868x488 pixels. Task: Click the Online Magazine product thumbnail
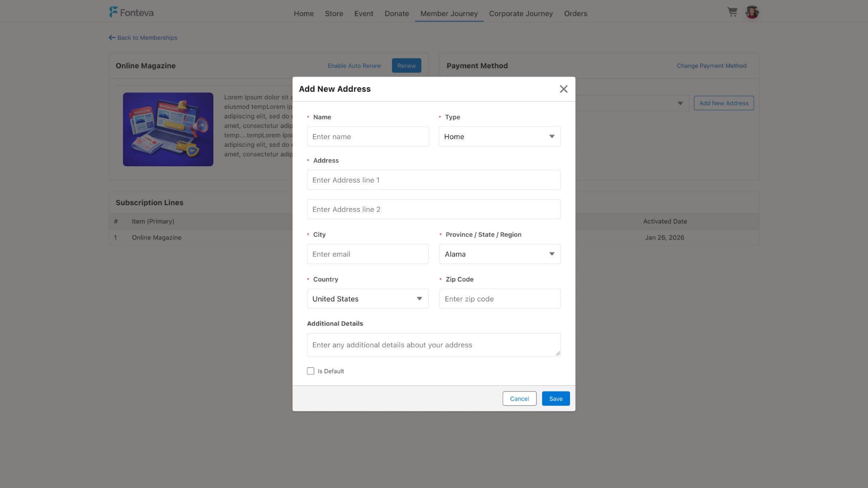[168, 129]
